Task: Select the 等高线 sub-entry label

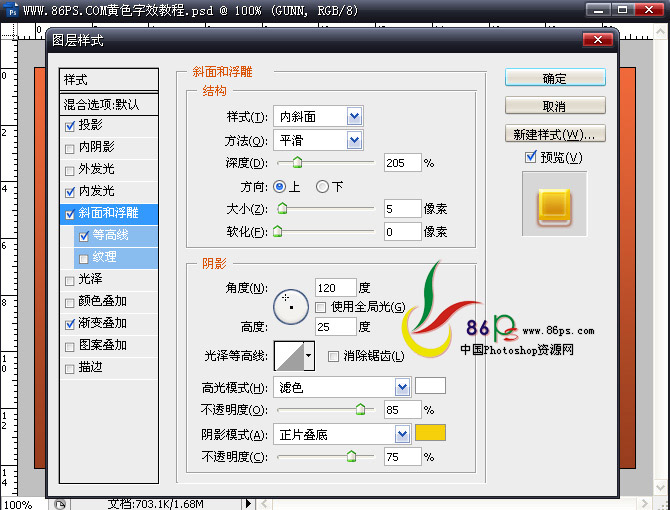Action: 110,235
